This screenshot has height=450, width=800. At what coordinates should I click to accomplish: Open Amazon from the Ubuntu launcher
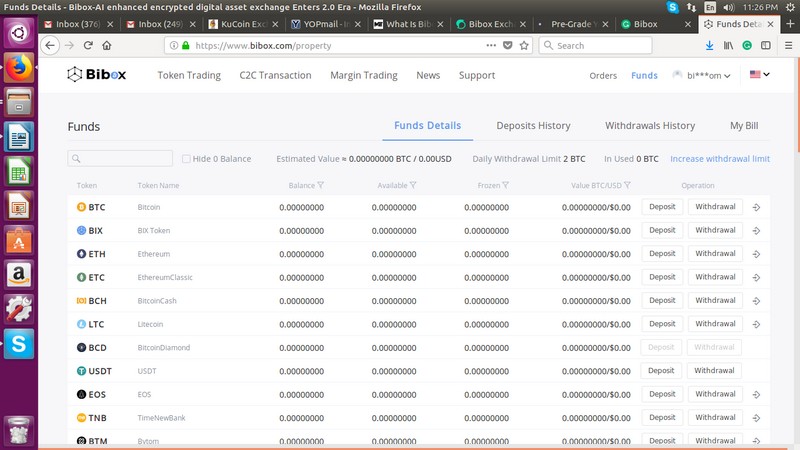point(19,275)
